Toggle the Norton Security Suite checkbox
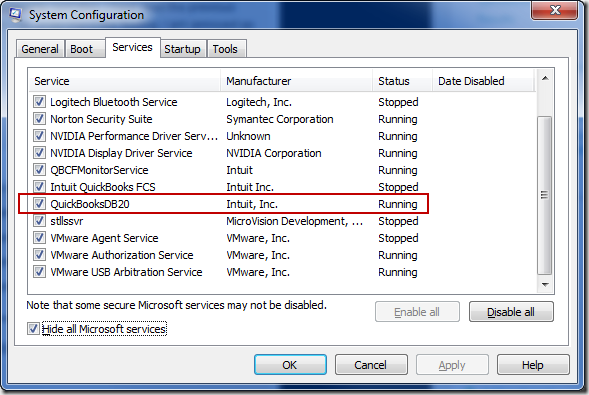Viewport: 589px width, 395px height. click(39, 119)
